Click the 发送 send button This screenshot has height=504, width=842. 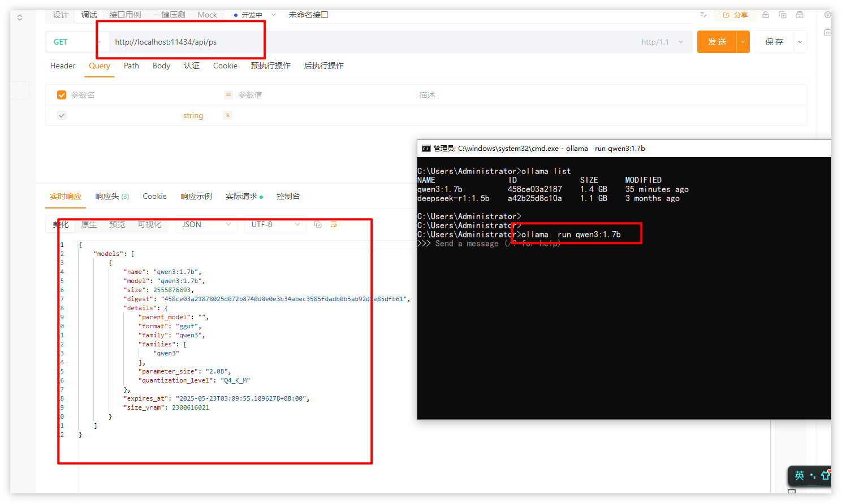point(717,42)
